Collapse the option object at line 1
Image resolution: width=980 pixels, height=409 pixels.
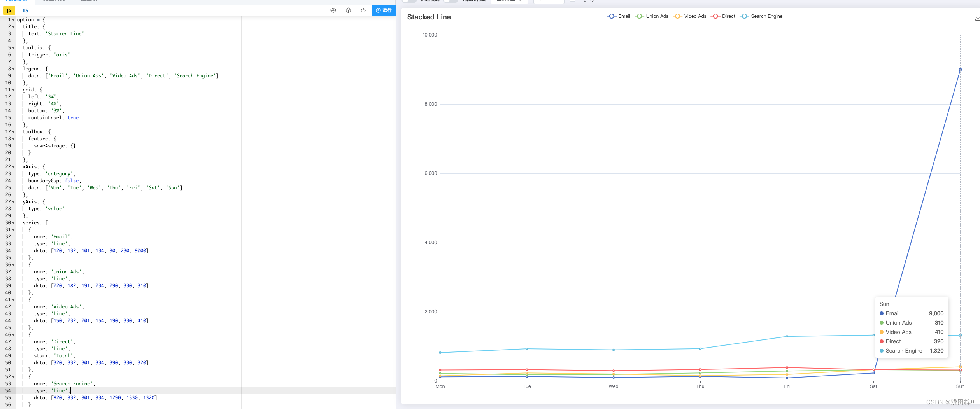(13, 19)
